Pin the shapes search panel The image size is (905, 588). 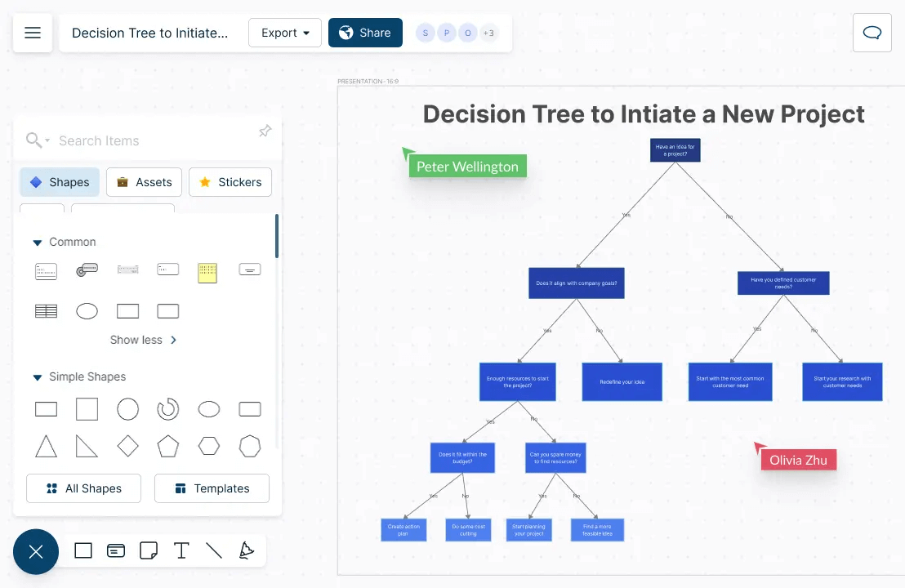click(x=265, y=131)
